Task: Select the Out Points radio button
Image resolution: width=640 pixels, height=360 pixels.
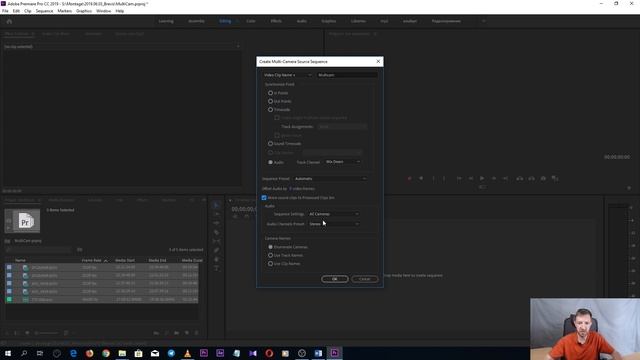Action: pos(270,101)
